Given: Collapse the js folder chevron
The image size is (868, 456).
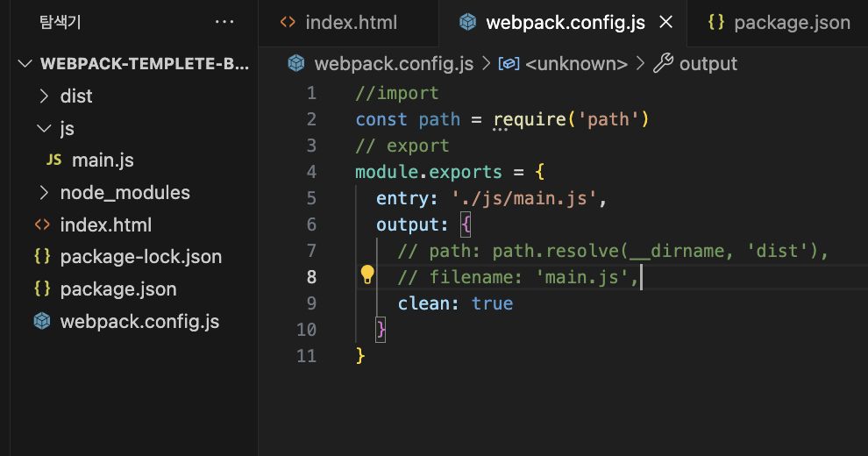Looking at the screenshot, I should coord(45,128).
